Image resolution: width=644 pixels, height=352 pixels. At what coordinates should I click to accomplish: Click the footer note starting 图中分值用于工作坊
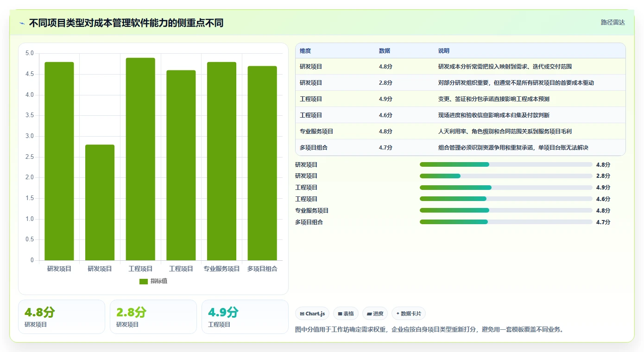point(429,330)
